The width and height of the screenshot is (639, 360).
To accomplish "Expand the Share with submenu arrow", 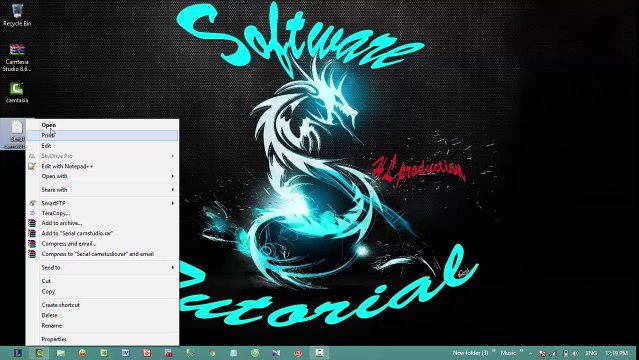I will [173, 190].
